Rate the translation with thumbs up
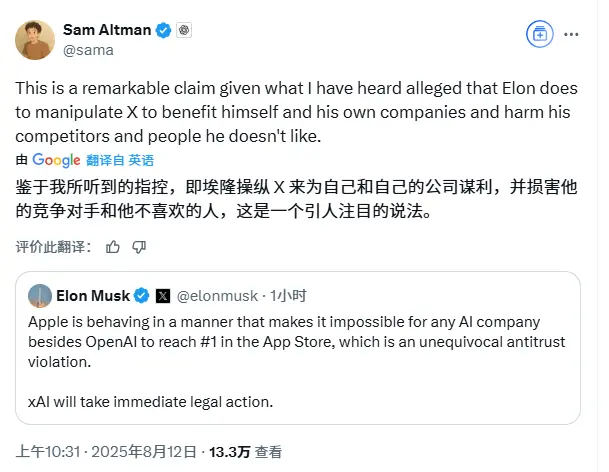The image size is (609, 472). 113,246
